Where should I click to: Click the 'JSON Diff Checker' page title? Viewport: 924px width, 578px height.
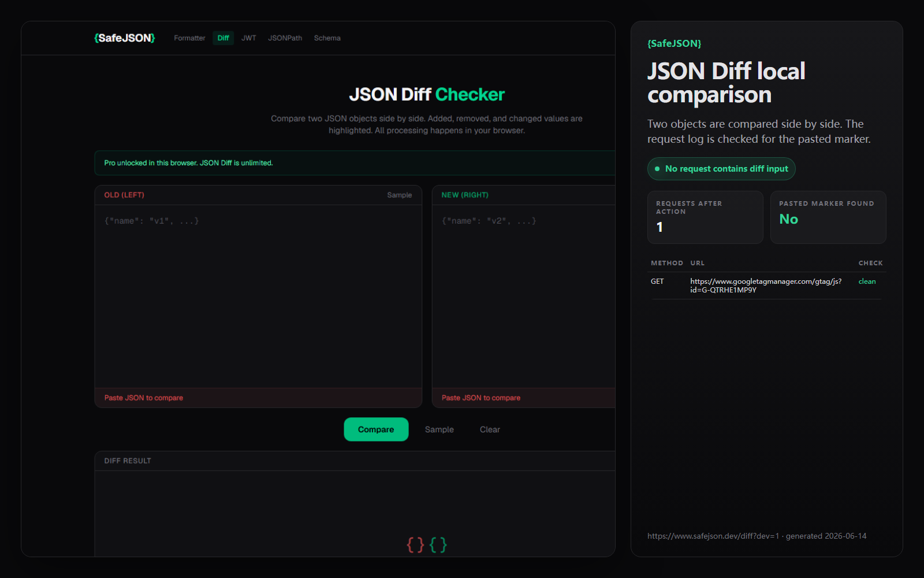427,94
